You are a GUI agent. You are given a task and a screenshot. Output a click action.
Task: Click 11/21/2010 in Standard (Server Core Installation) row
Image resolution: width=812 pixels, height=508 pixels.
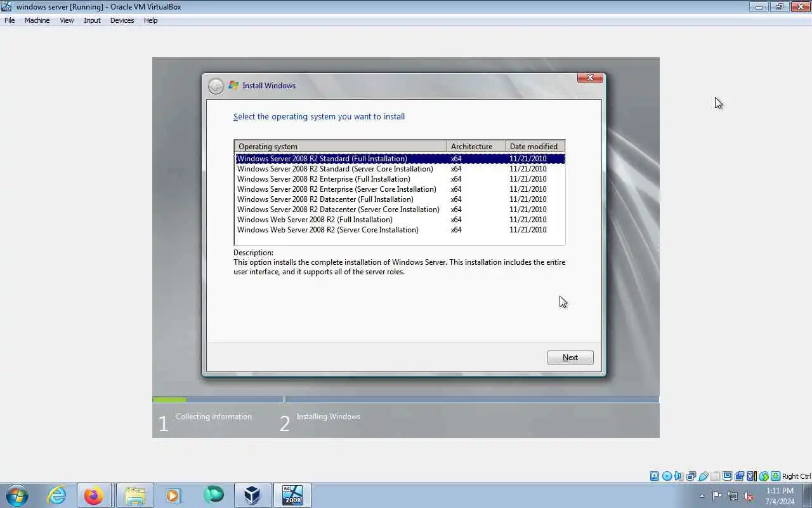[528, 169]
